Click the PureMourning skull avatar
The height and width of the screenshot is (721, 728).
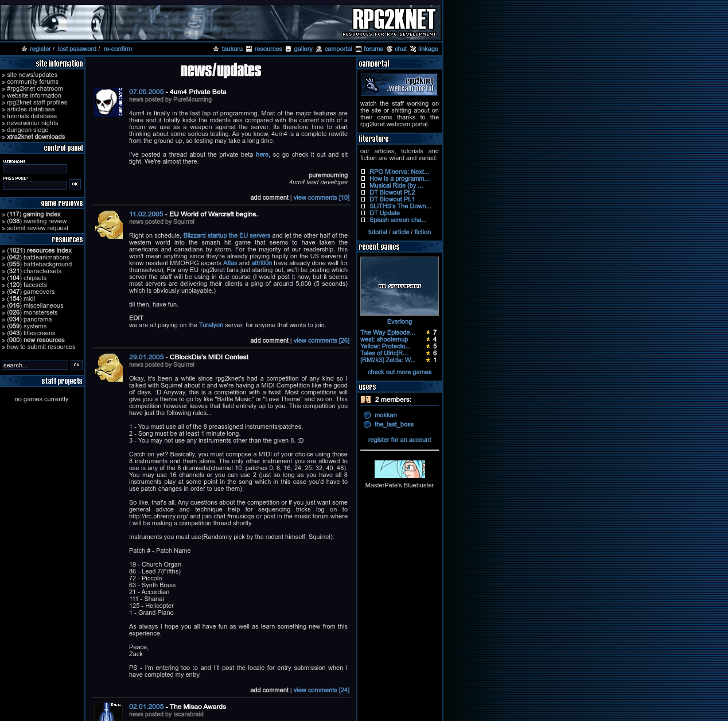pyautogui.click(x=108, y=102)
